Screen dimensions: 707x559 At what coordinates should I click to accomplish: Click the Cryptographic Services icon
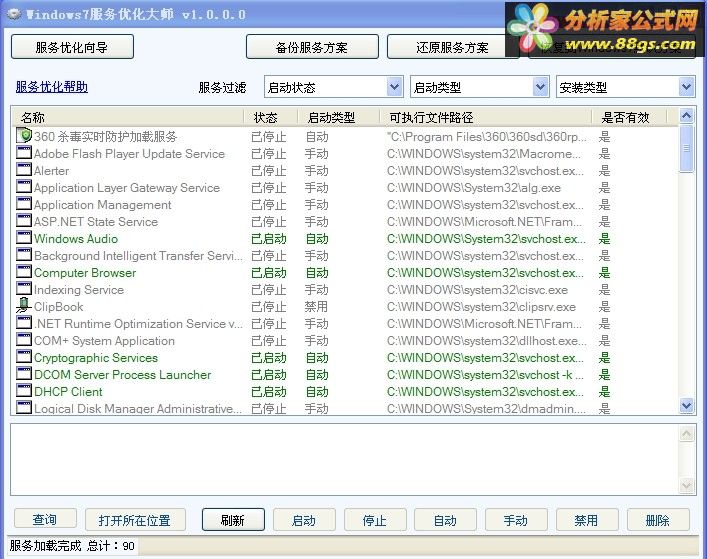tap(24, 357)
